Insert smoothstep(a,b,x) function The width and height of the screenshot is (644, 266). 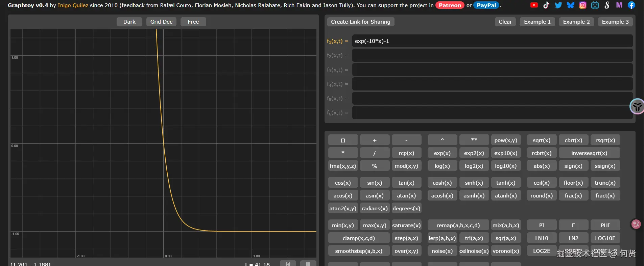[x=359, y=251]
